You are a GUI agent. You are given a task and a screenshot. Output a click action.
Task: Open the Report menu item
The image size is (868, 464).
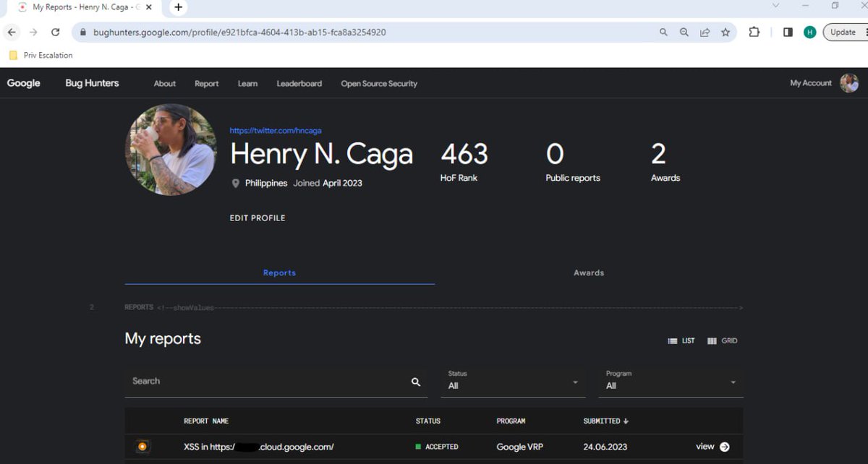[x=206, y=84]
